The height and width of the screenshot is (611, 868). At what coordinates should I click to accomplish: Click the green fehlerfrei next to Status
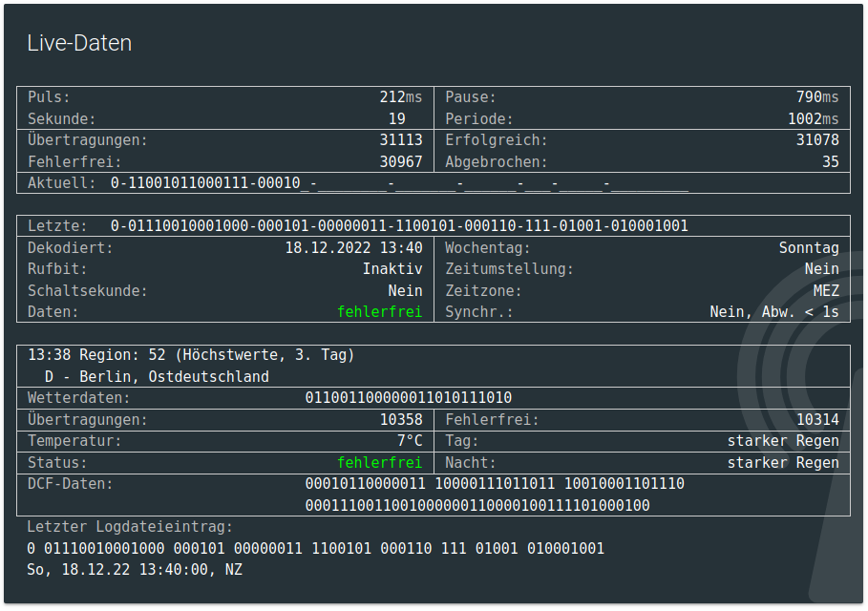click(x=379, y=463)
